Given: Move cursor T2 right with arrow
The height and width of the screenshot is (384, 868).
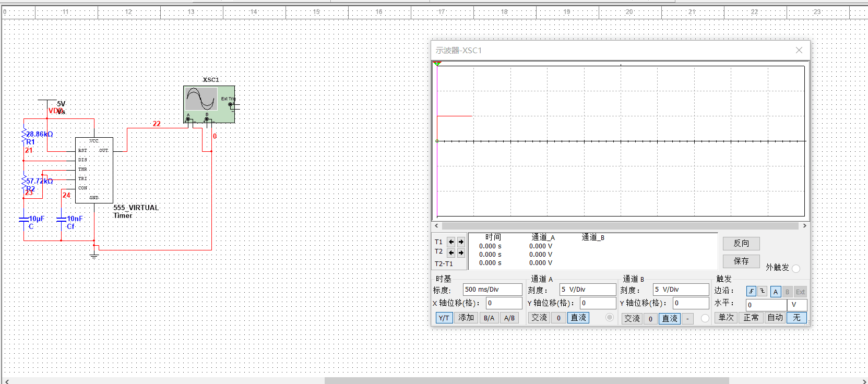Looking at the screenshot, I should pos(461,253).
